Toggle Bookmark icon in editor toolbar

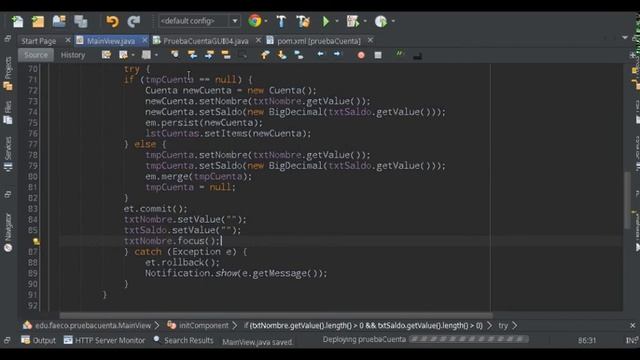click(299, 55)
